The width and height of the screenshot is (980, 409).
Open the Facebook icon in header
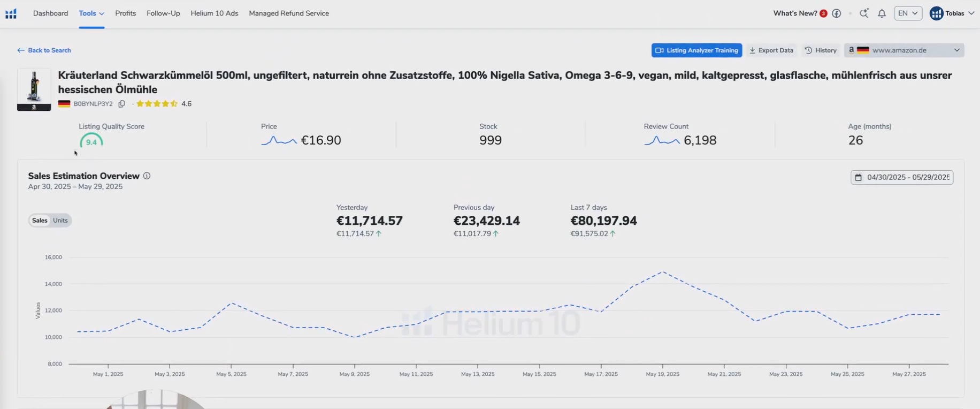(x=837, y=13)
